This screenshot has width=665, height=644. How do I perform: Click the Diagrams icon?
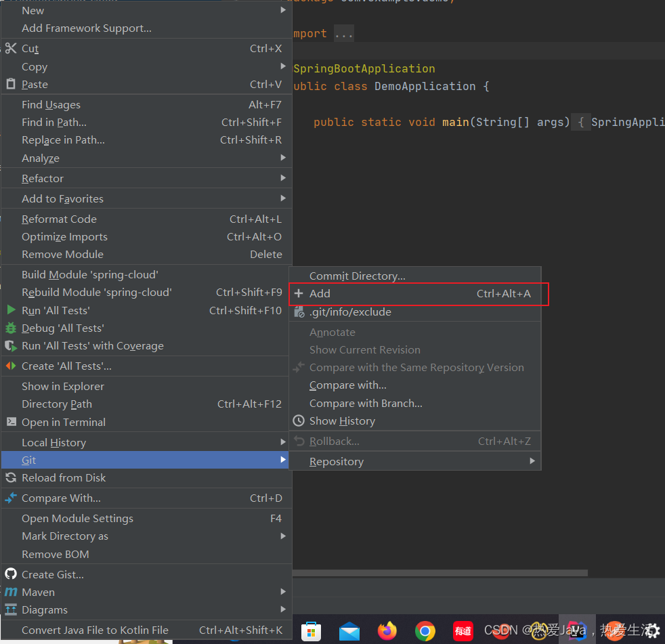coord(11,609)
